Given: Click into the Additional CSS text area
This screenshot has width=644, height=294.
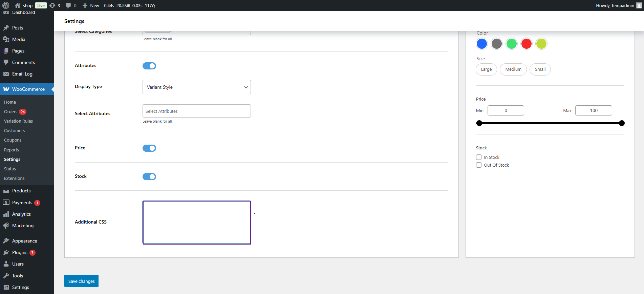Looking at the screenshot, I should click(197, 222).
